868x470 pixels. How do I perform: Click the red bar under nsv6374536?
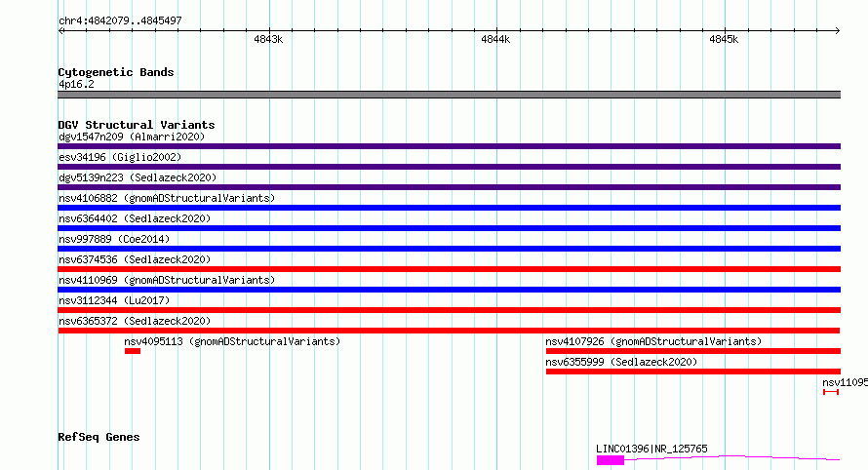(449, 269)
